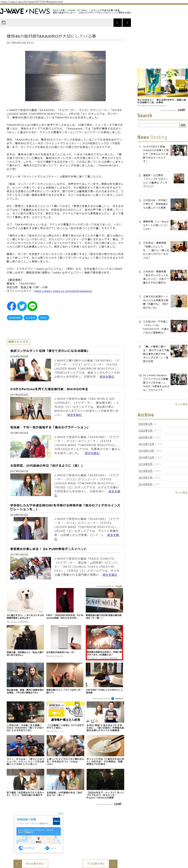
Task: Open the J-WAVE NEWS logo
Action: (25, 11)
